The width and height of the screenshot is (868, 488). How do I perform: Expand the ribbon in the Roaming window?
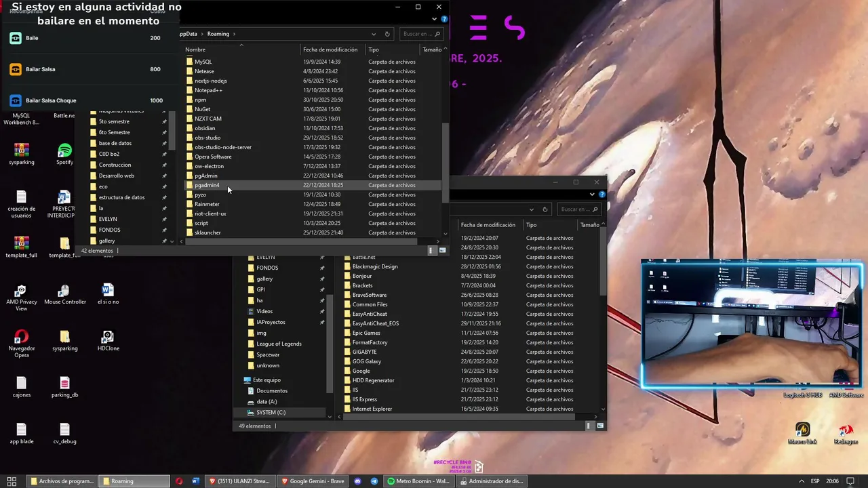(x=435, y=20)
